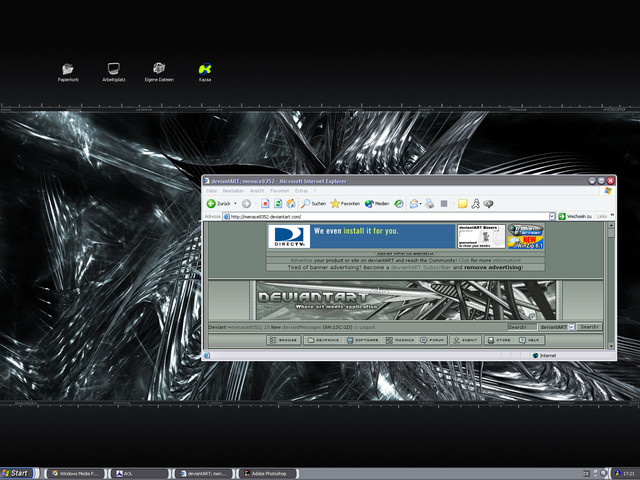
Task: Click the AIM running man toolbar icon
Action: click(476, 203)
